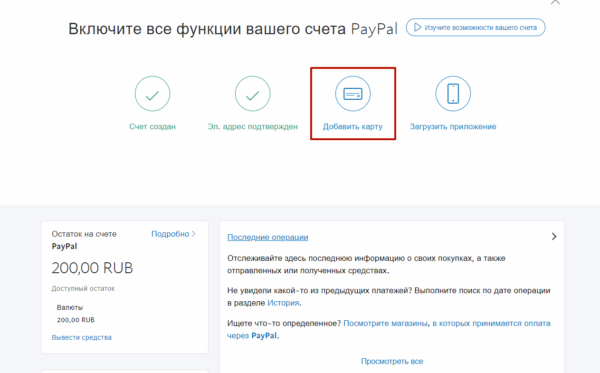Expand recent operations with the right chevron
600x373 pixels.
click(554, 236)
